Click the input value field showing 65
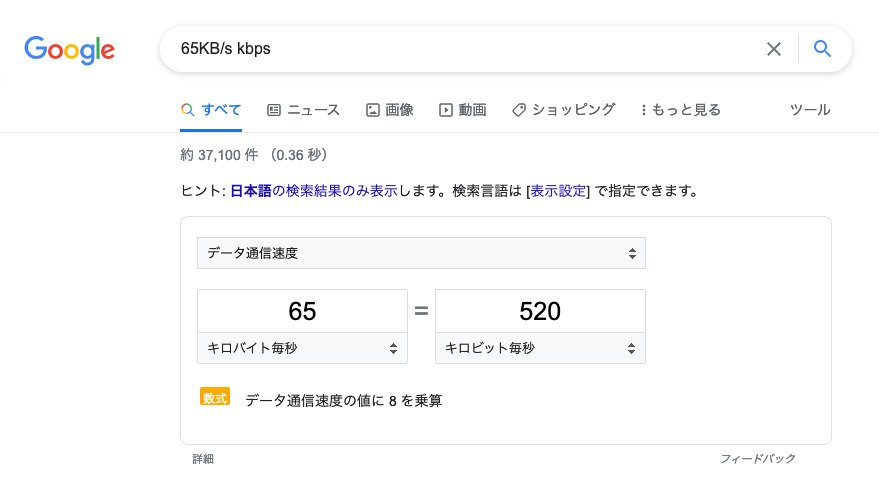879x480 pixels. pos(302,311)
